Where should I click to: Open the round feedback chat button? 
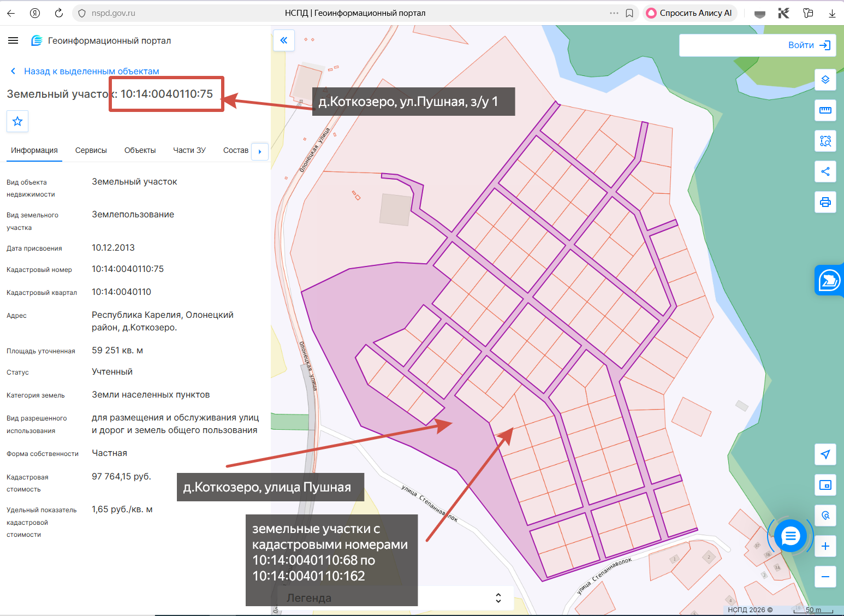tap(790, 536)
